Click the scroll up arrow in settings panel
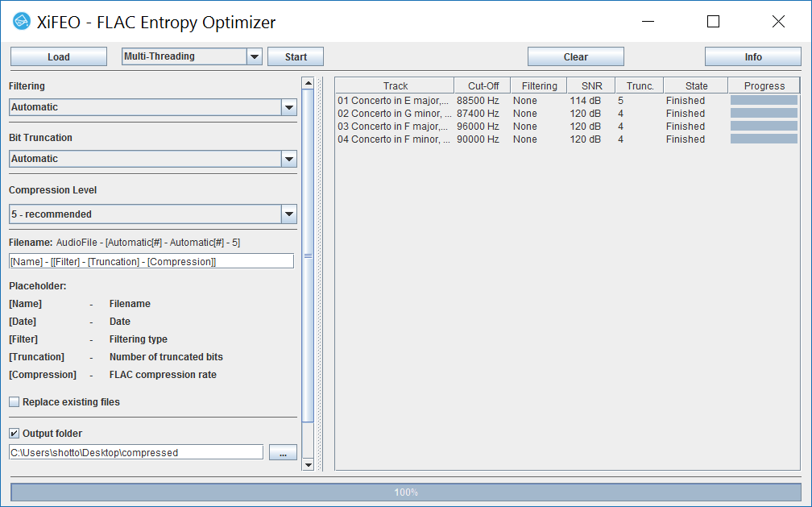Image resolution: width=812 pixels, height=507 pixels. (x=308, y=83)
